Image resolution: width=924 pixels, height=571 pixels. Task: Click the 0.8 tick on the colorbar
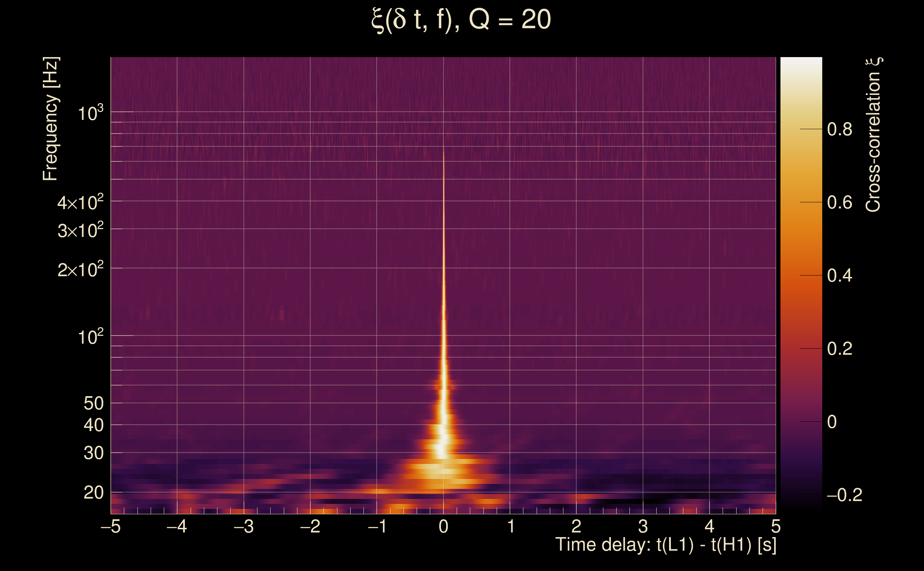click(839, 130)
